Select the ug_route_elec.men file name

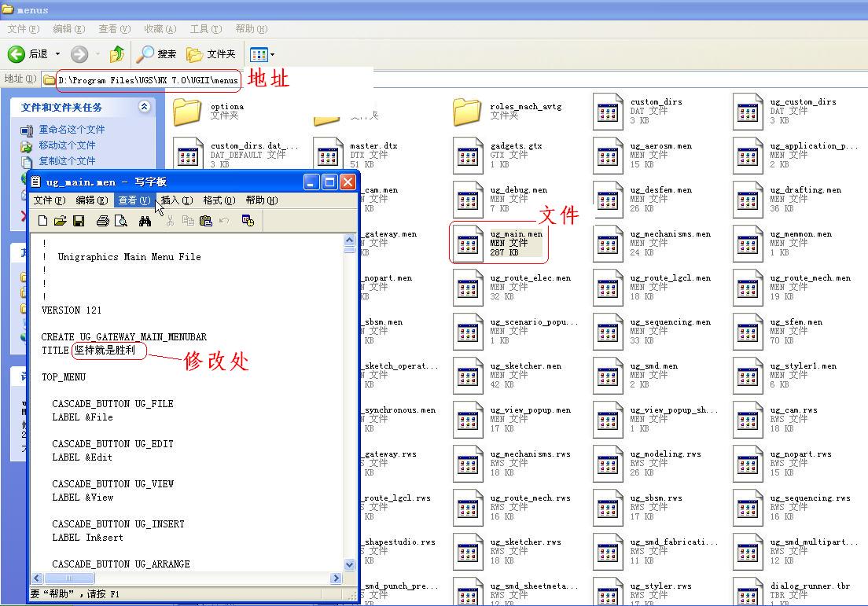point(531,277)
